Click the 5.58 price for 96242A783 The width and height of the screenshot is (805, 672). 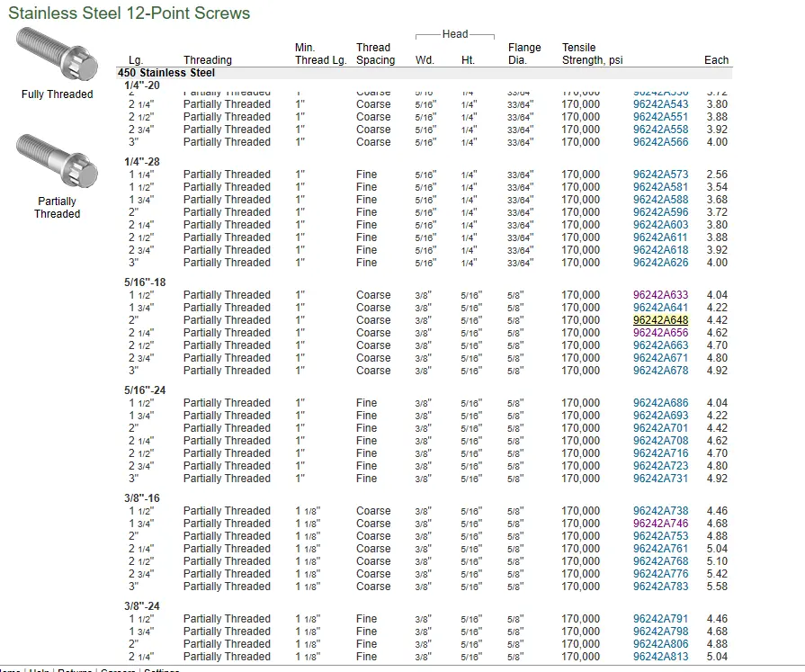point(717,587)
